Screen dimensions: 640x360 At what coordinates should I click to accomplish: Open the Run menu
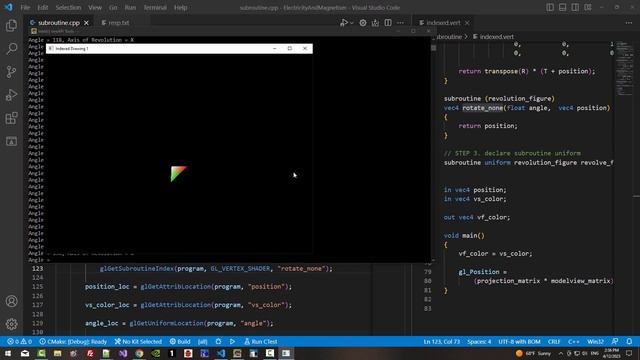130,7
